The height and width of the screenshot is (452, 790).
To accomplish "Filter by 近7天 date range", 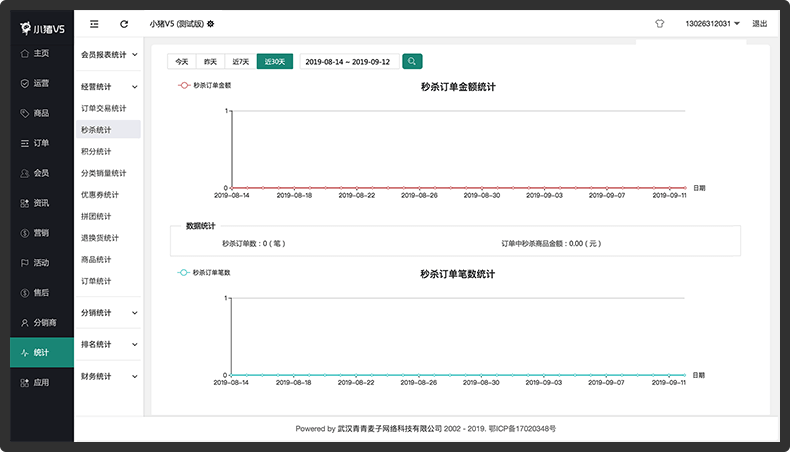I will 241,61.
